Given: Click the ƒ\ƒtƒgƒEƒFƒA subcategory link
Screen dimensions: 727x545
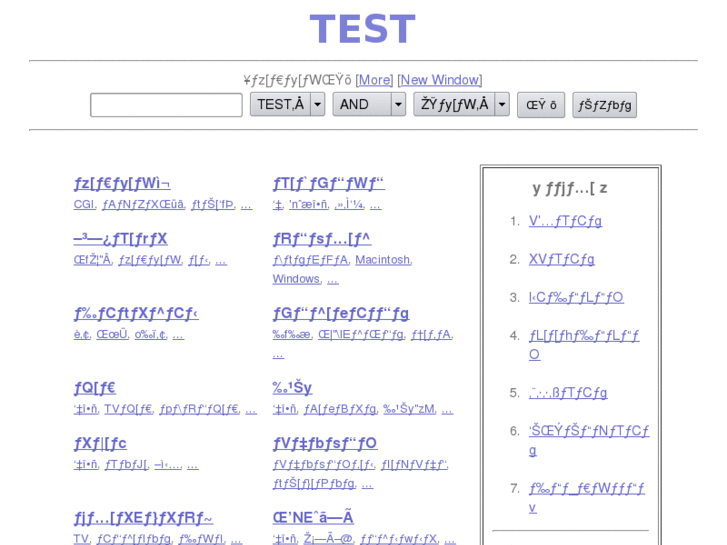Looking at the screenshot, I should (310, 260).
